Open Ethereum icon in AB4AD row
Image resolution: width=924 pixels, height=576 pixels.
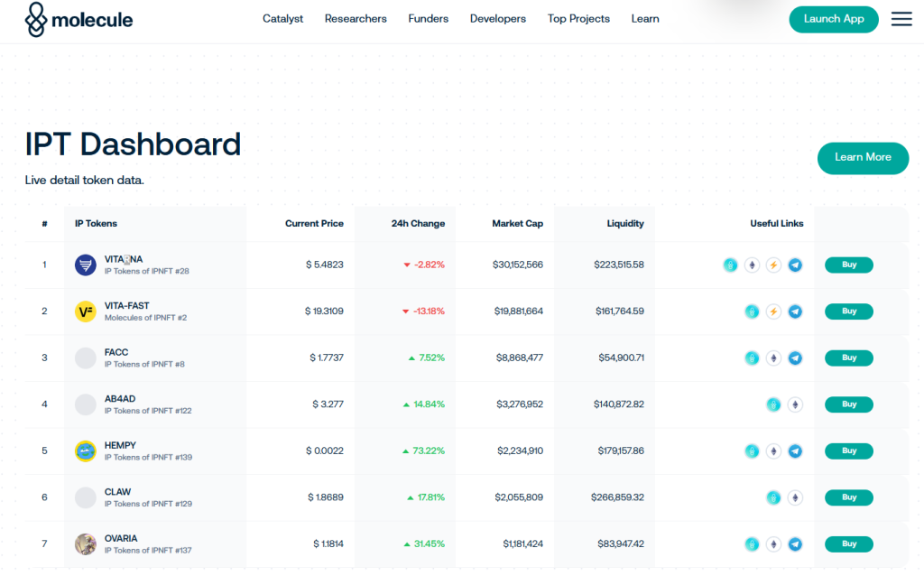point(795,405)
